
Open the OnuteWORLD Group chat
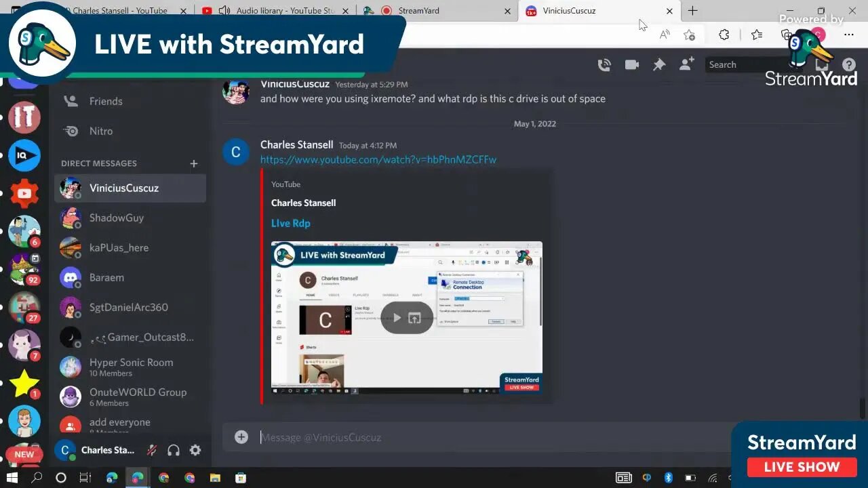coord(130,396)
